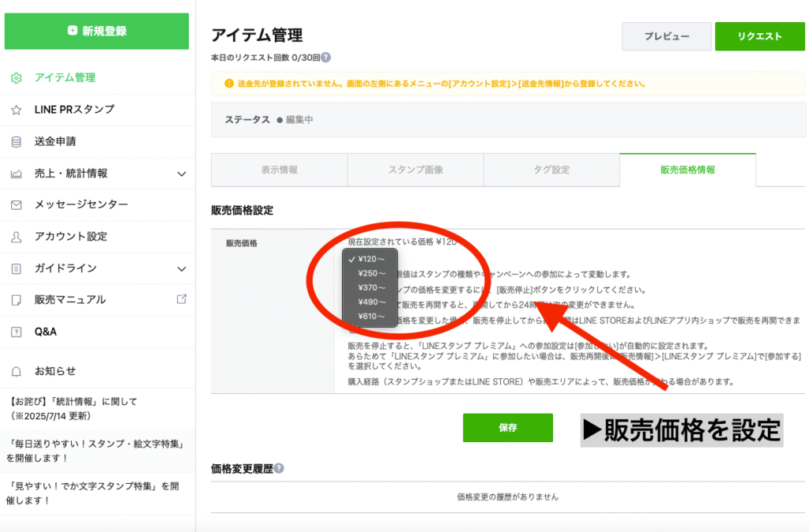Click help icon next to リクエスト回数
The height and width of the screenshot is (532, 809).
pyautogui.click(x=325, y=57)
